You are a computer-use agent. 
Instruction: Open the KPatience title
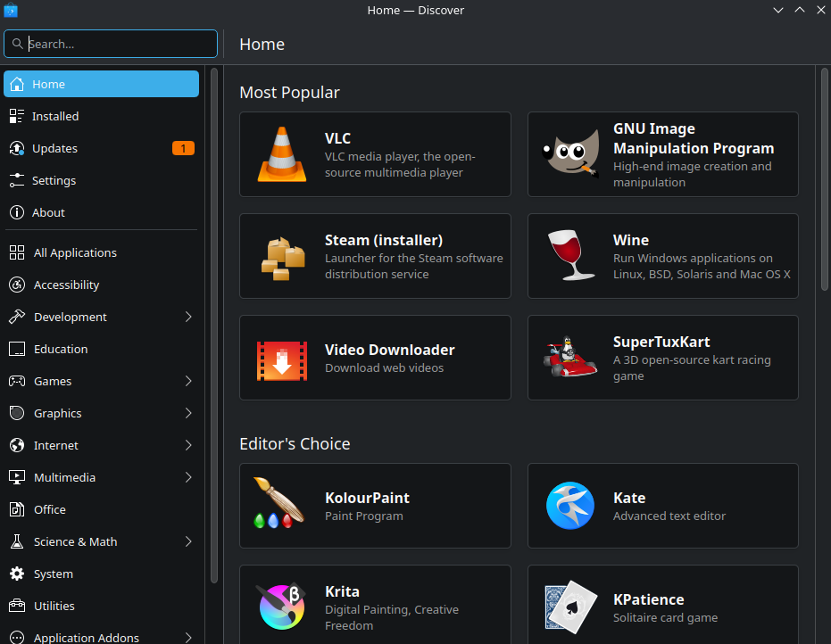point(648,599)
